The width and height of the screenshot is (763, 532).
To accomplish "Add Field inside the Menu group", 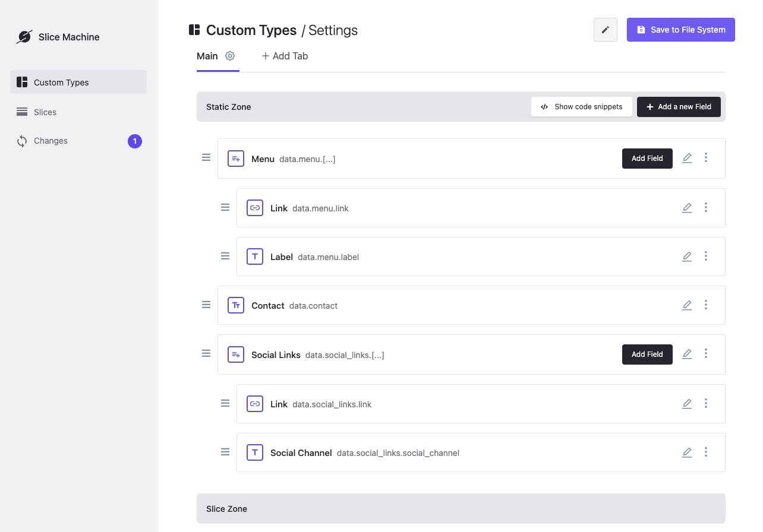I will tap(647, 158).
